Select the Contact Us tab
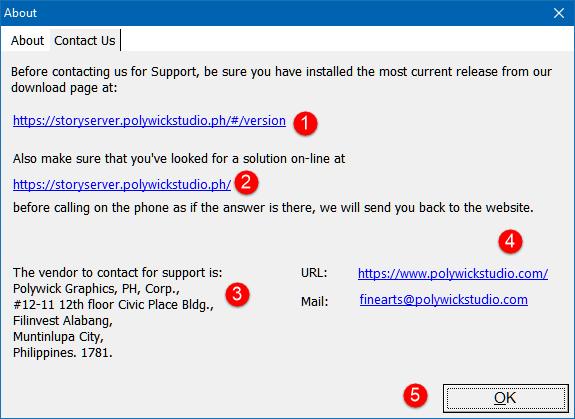575x419 pixels. 85,40
